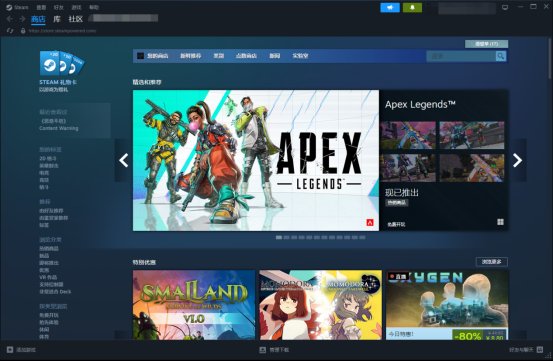Click the downloads icon in the bottom bar
The image size is (553, 361).
pos(262,350)
